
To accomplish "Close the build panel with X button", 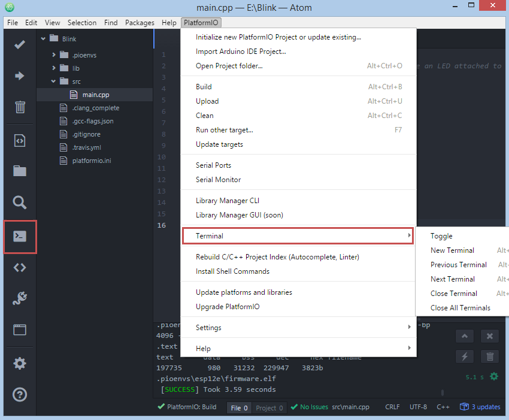I will (489, 336).
